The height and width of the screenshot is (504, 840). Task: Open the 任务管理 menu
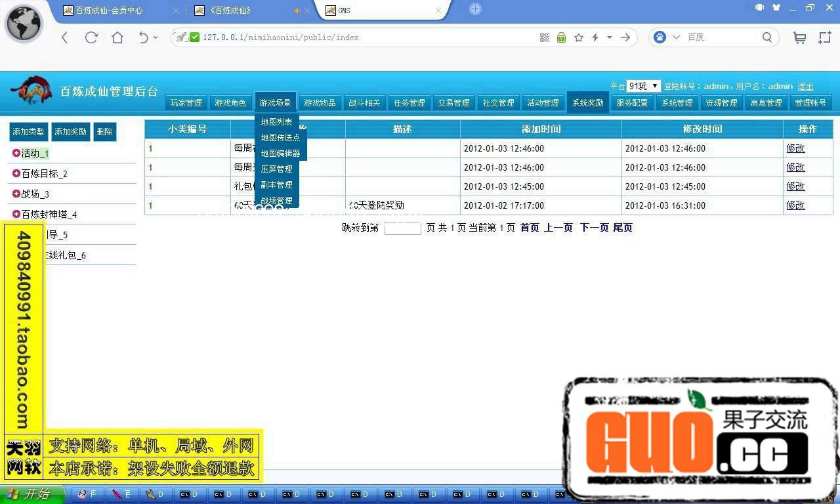409,102
